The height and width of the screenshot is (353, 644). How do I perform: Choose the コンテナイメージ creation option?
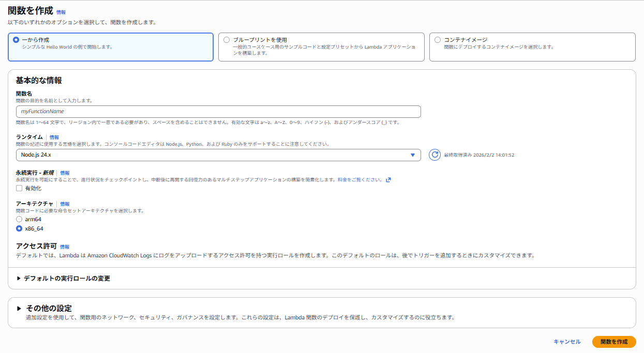(x=437, y=40)
